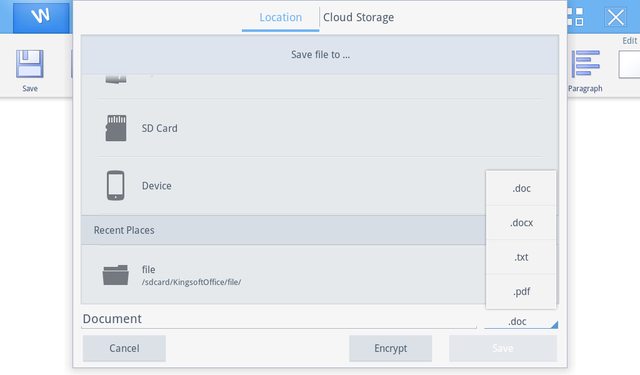Click the Encrypt button
The height and width of the screenshot is (375, 640).
[391, 348]
